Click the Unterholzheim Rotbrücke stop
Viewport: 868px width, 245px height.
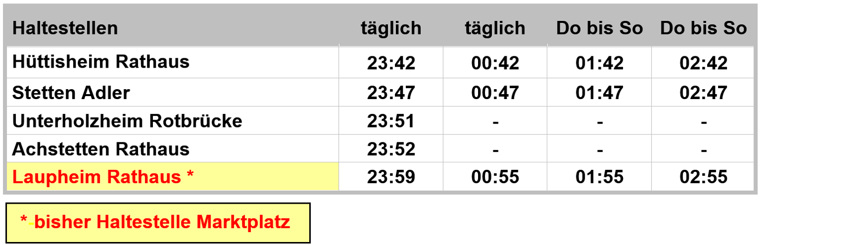pyautogui.click(x=127, y=121)
